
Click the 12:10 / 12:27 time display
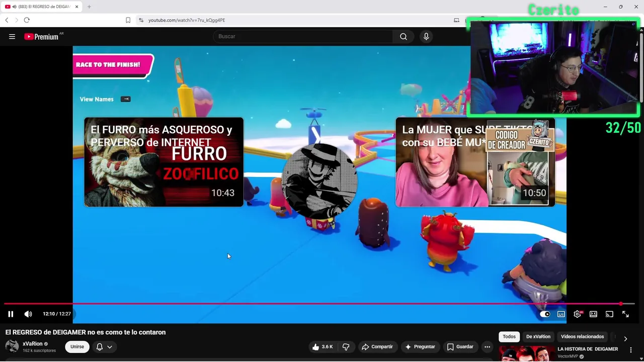(x=57, y=314)
